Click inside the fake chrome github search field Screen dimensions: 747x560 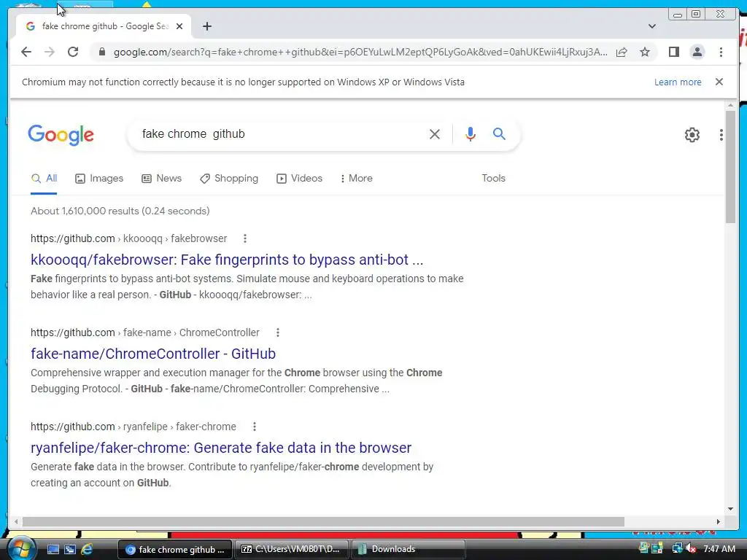(281, 134)
